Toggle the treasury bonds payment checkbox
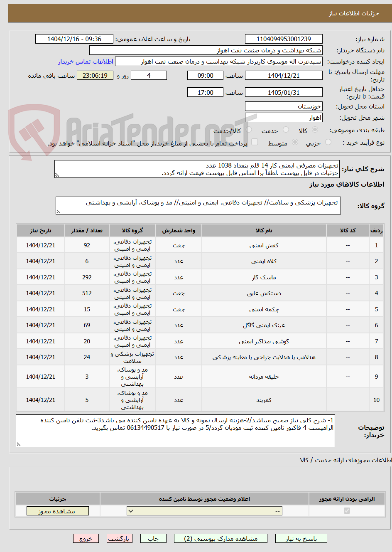Viewport: 392px width, 552px height. [255, 142]
